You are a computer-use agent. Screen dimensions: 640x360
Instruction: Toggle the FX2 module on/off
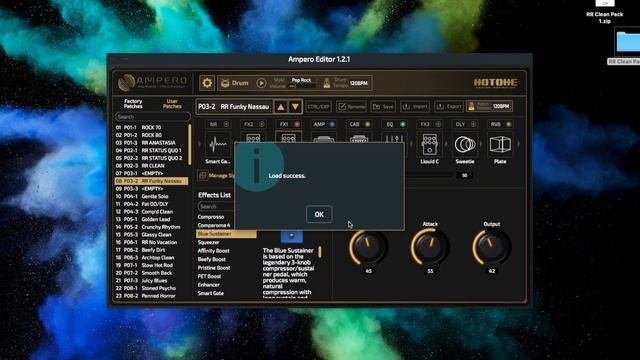262,124
